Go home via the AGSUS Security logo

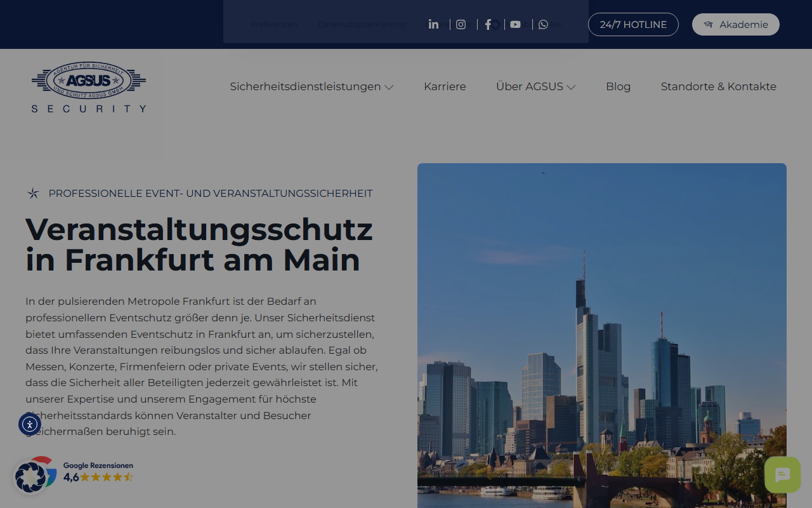tap(89, 87)
